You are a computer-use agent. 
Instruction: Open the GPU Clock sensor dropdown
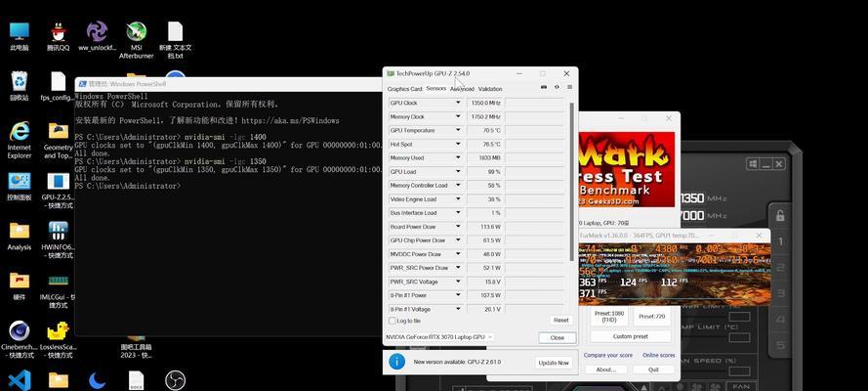coord(458,103)
